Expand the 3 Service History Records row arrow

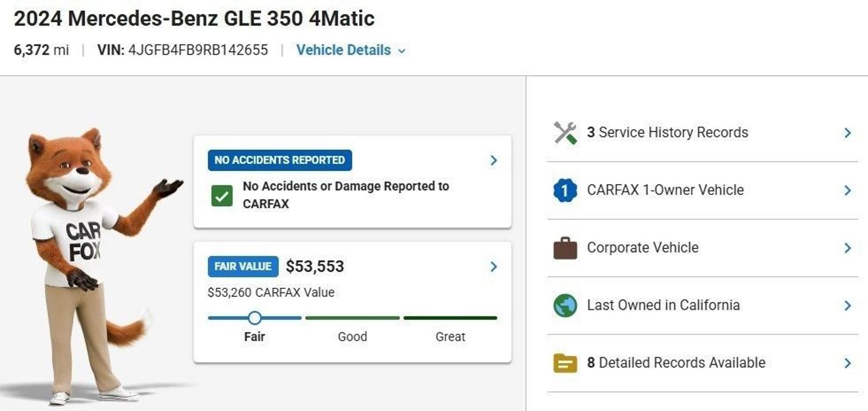click(847, 133)
